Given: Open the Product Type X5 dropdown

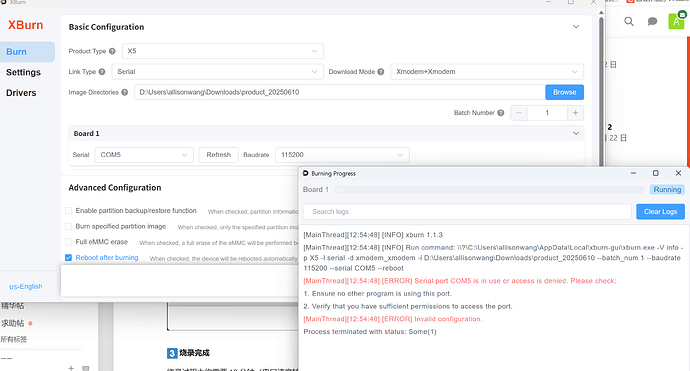Looking at the screenshot, I should (223, 51).
